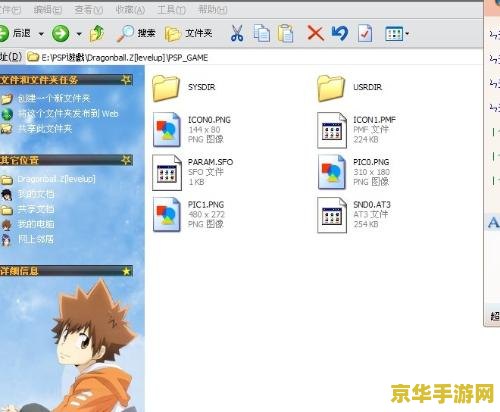Screen dimensions: 500x412
Task: Click the green Forward arrow button
Action: [x=60, y=33]
